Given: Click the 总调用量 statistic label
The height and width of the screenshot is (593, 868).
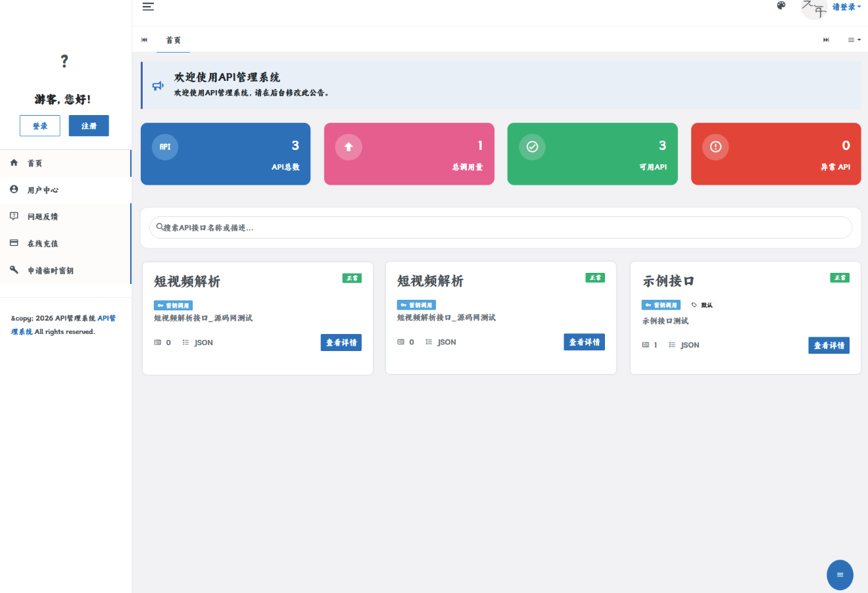Looking at the screenshot, I should [x=468, y=167].
